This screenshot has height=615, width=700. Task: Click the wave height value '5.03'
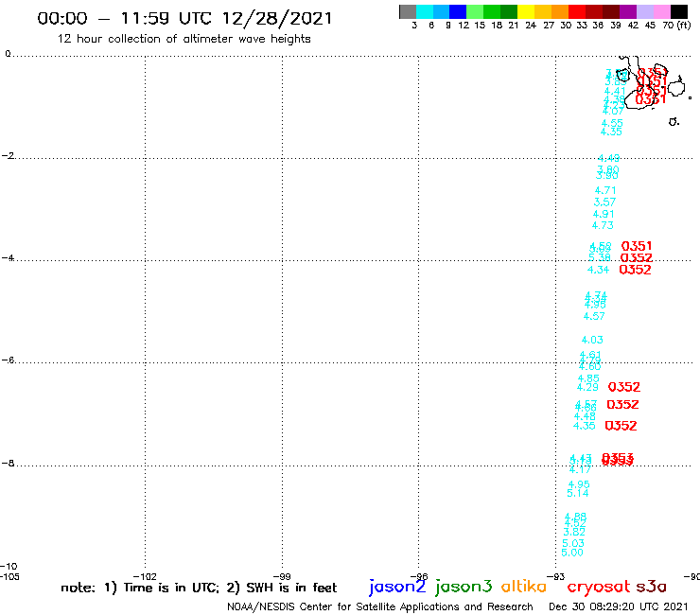click(x=573, y=544)
